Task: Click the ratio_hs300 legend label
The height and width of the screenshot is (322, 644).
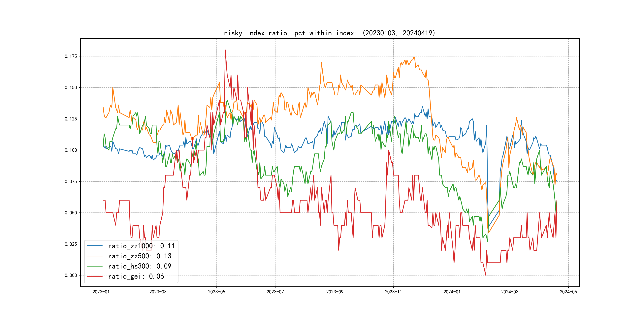Action: [140, 266]
